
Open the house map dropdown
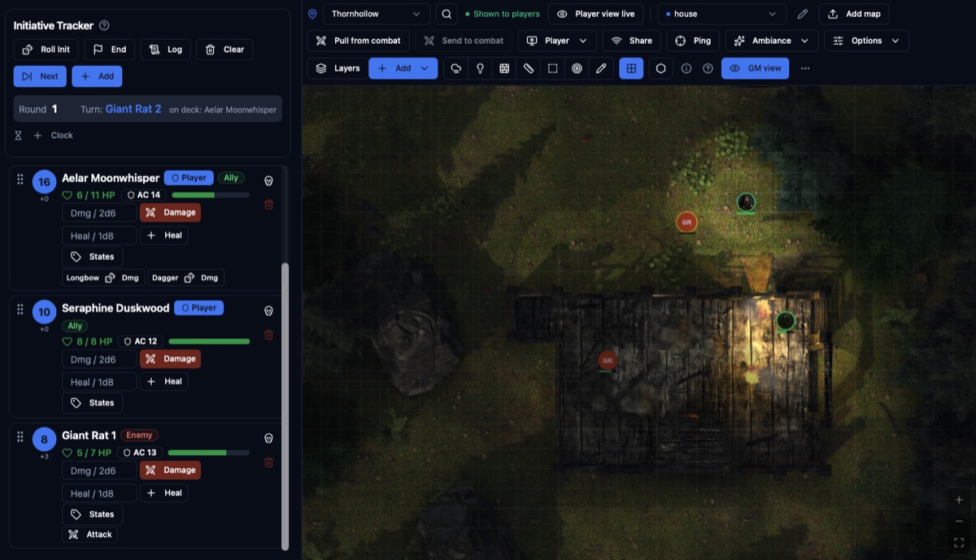pyautogui.click(x=721, y=14)
